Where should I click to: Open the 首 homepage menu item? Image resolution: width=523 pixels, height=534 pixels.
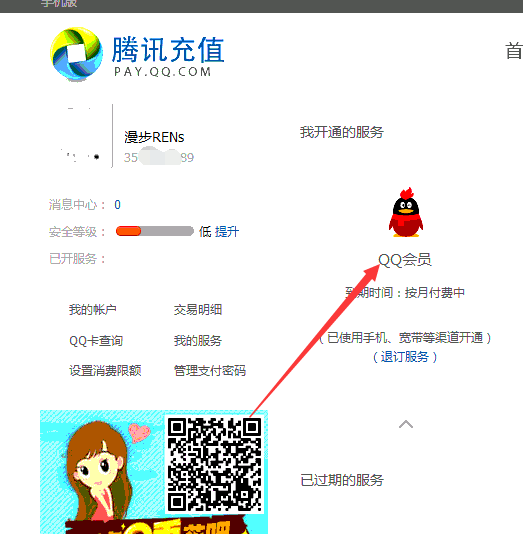(x=514, y=51)
